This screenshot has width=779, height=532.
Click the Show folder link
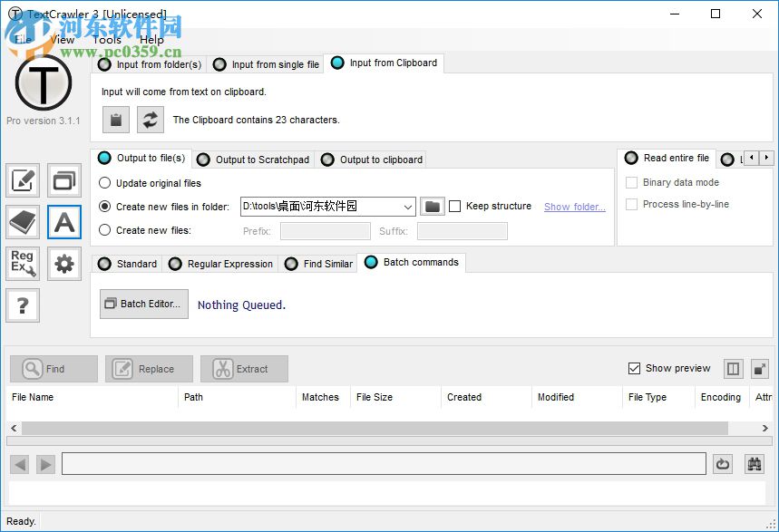pyautogui.click(x=574, y=207)
